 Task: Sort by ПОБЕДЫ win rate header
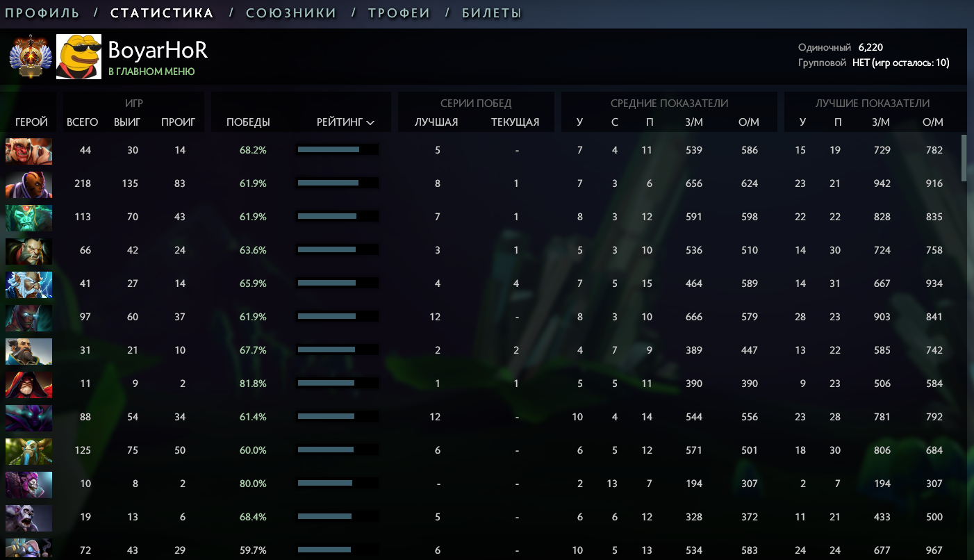pyautogui.click(x=248, y=122)
